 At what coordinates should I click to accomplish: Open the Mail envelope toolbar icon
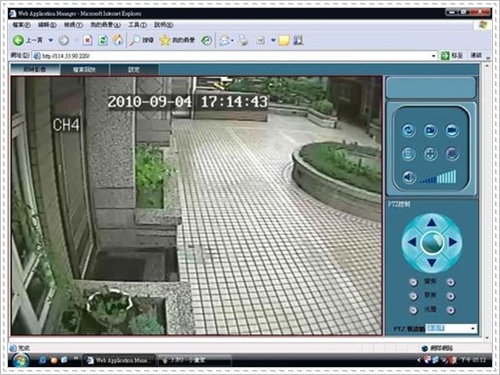click(225, 40)
